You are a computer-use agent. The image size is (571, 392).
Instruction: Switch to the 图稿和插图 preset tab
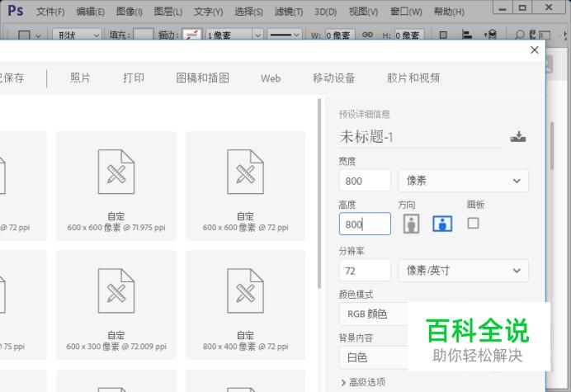coord(203,78)
